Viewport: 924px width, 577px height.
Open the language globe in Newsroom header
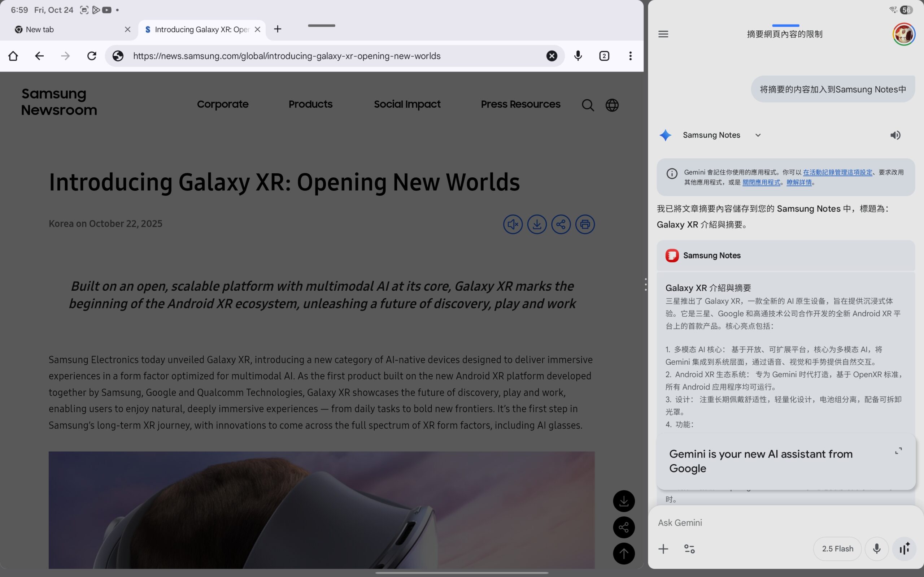tap(612, 105)
